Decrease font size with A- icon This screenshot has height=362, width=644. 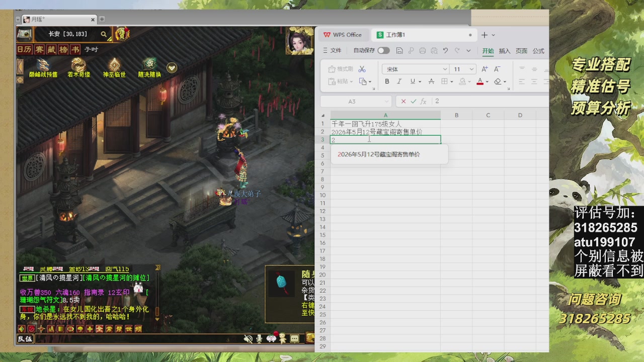point(497,69)
